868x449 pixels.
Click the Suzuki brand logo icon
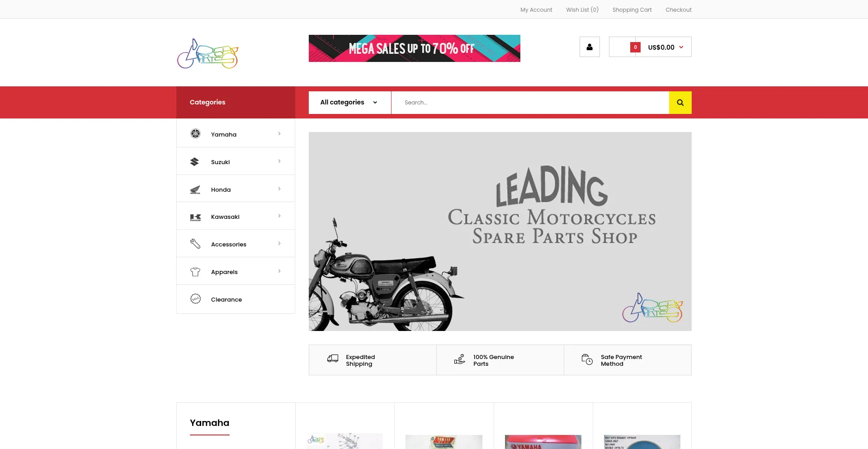[195, 161]
